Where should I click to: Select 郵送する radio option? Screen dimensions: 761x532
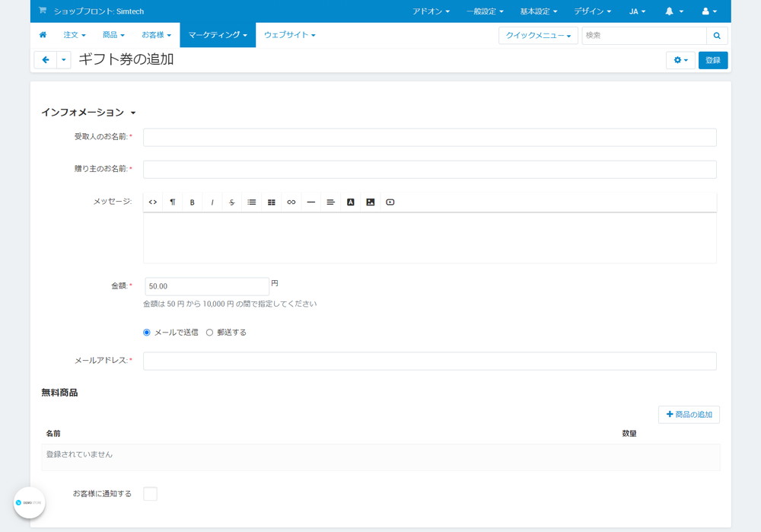coord(209,333)
